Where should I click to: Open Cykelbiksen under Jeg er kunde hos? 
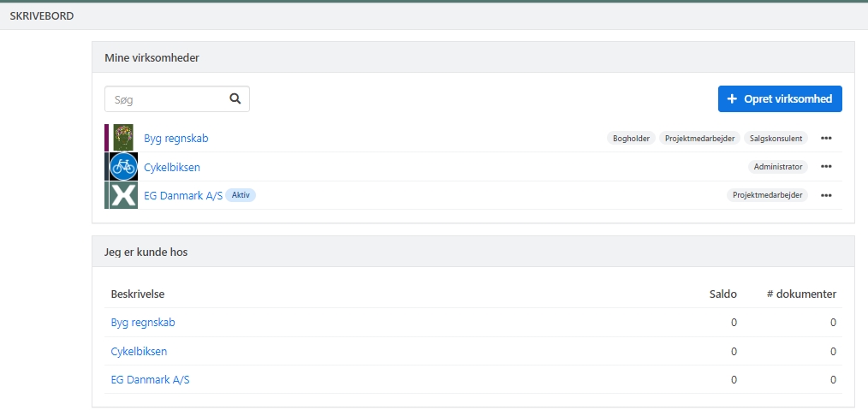(139, 351)
